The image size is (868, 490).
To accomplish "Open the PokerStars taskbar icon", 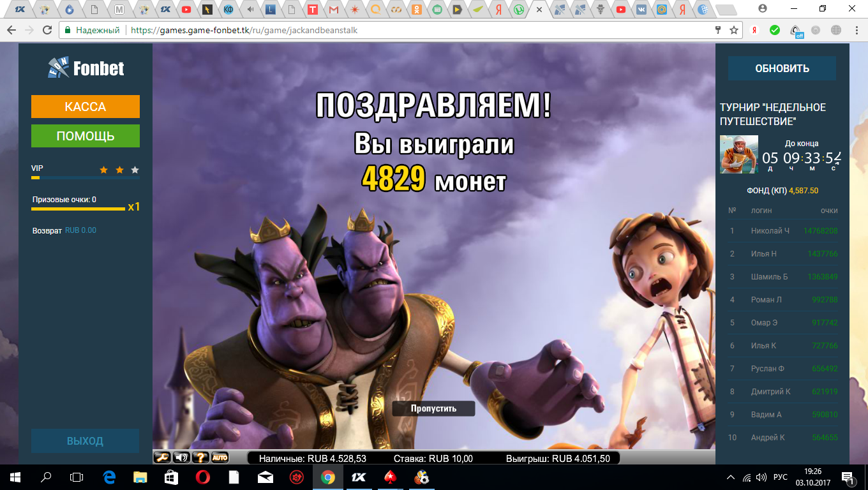I will click(389, 476).
